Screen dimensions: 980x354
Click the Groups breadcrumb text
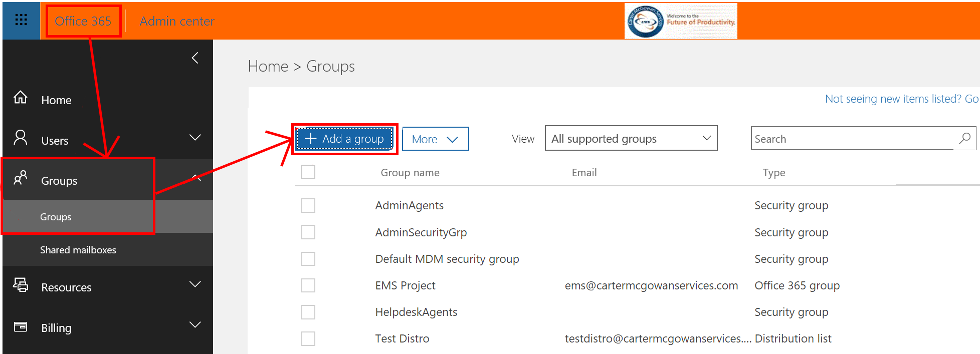coord(330,66)
